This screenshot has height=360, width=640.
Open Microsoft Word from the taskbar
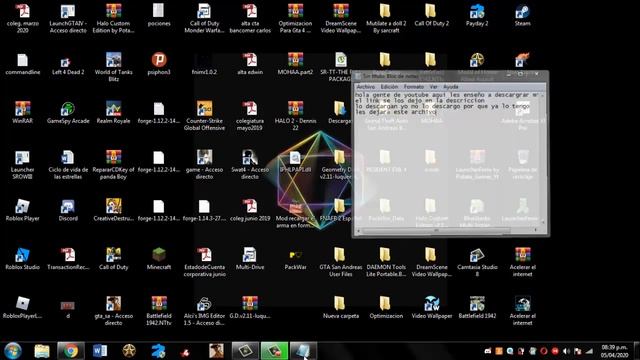tap(100, 351)
